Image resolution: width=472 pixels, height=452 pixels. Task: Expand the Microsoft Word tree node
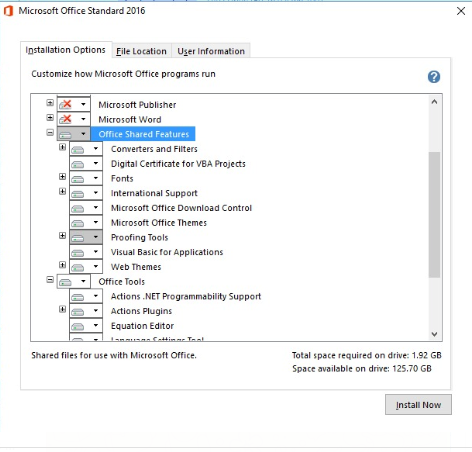pos(50,118)
